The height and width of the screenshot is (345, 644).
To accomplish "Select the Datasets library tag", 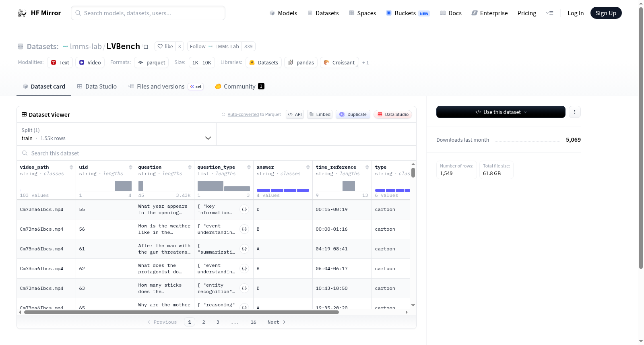I will 264,62.
